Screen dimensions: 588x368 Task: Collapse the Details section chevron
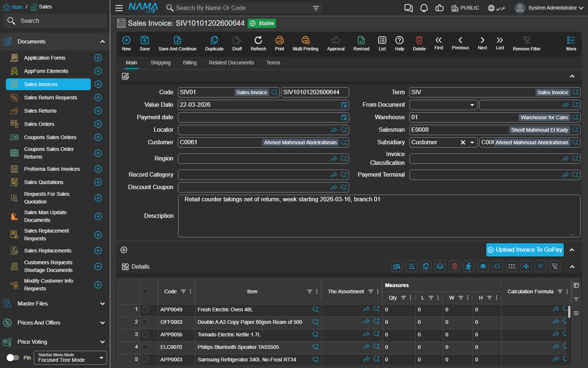[x=572, y=267]
